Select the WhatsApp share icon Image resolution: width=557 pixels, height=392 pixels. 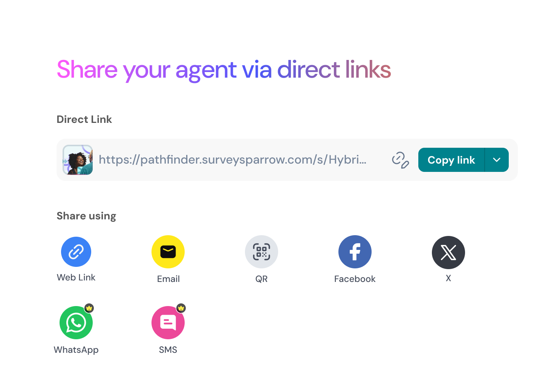(76, 323)
